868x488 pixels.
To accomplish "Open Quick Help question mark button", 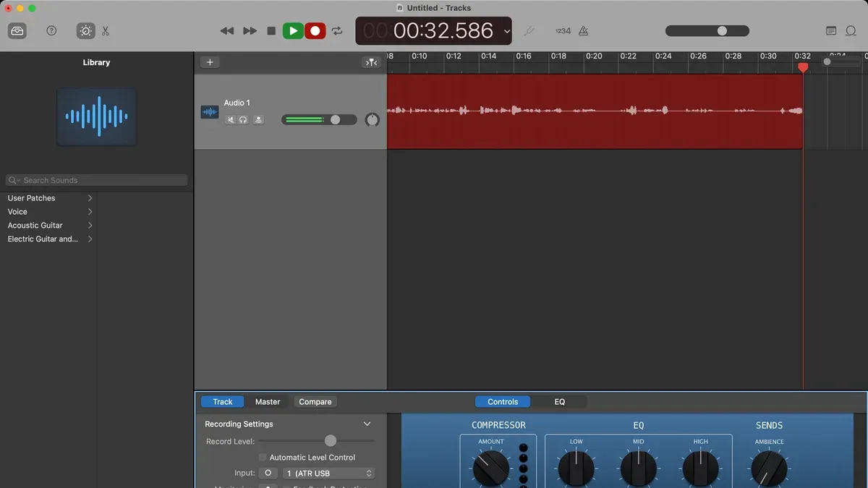I will coord(51,31).
